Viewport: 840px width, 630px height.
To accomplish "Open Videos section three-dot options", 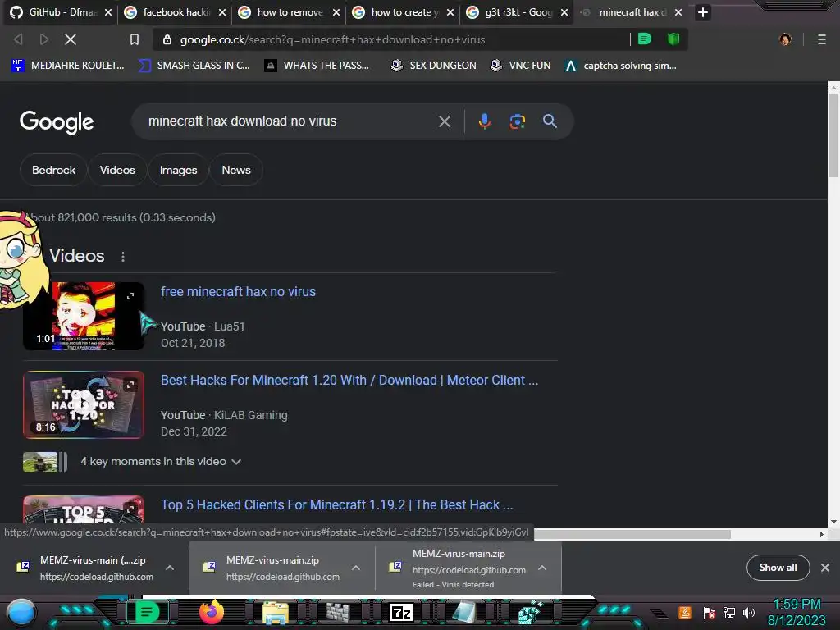I will (123, 257).
